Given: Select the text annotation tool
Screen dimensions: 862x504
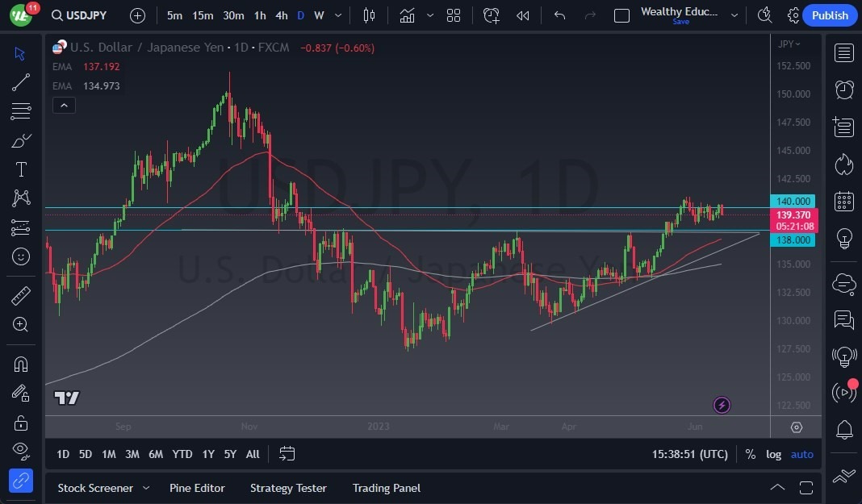Looking at the screenshot, I should 21,169.
